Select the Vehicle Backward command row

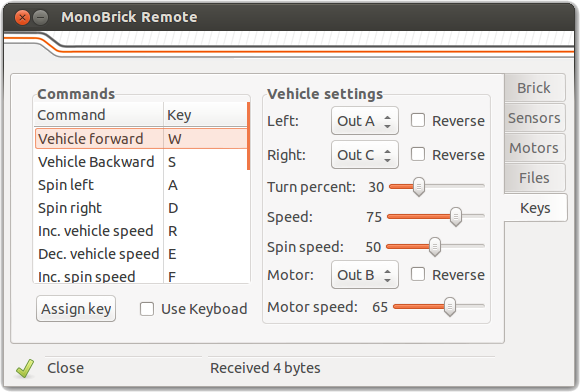click(141, 162)
